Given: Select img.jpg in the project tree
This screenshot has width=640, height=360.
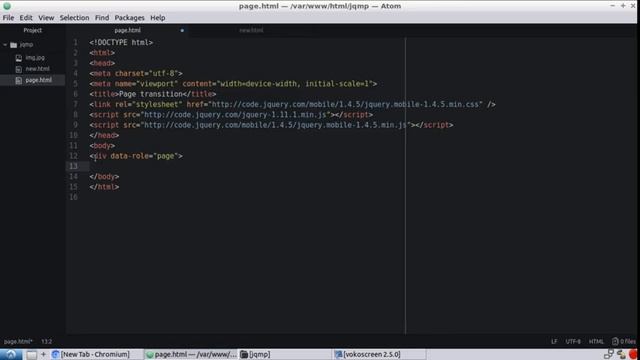Looking at the screenshot, I should (35, 58).
